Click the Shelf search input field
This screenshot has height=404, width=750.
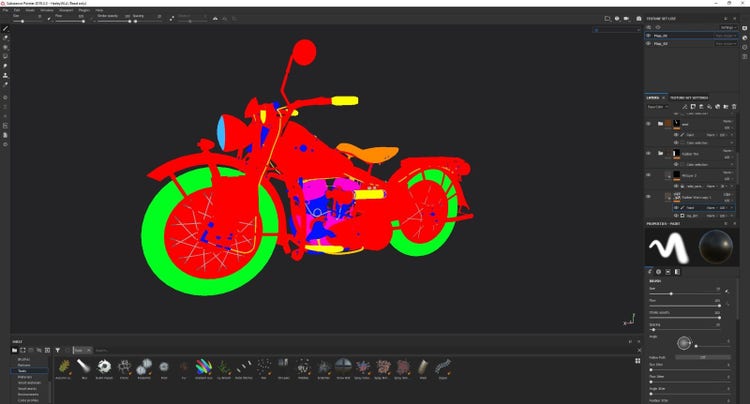[110, 350]
